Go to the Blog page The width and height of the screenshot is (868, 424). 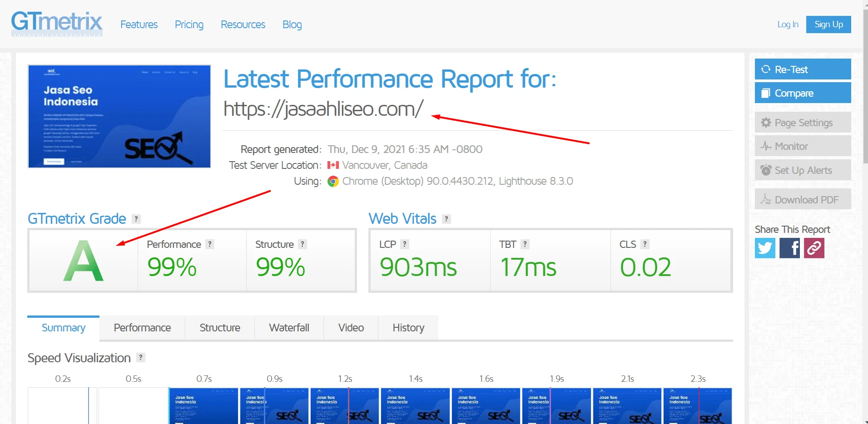292,25
